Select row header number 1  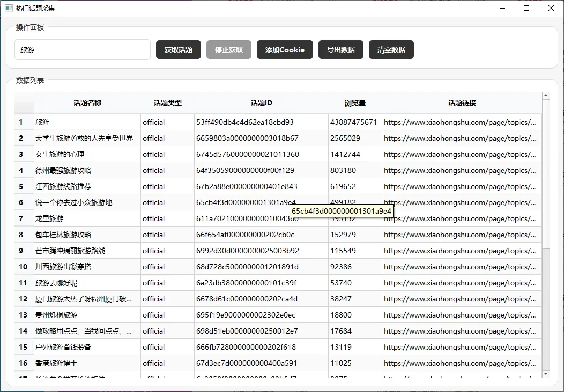click(24, 122)
